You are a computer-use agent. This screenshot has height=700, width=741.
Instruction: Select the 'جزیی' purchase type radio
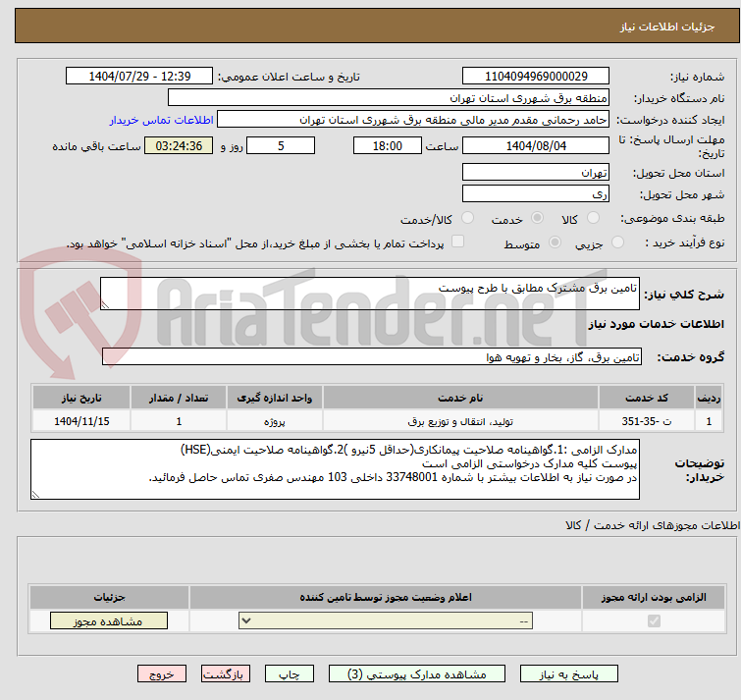617,242
